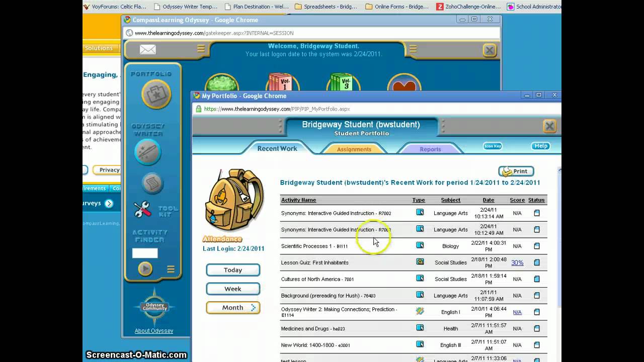Image resolution: width=644 pixels, height=362 pixels.
Task: Click status icon for Lesson Quiz: First Inhabitants
Action: tap(537, 262)
